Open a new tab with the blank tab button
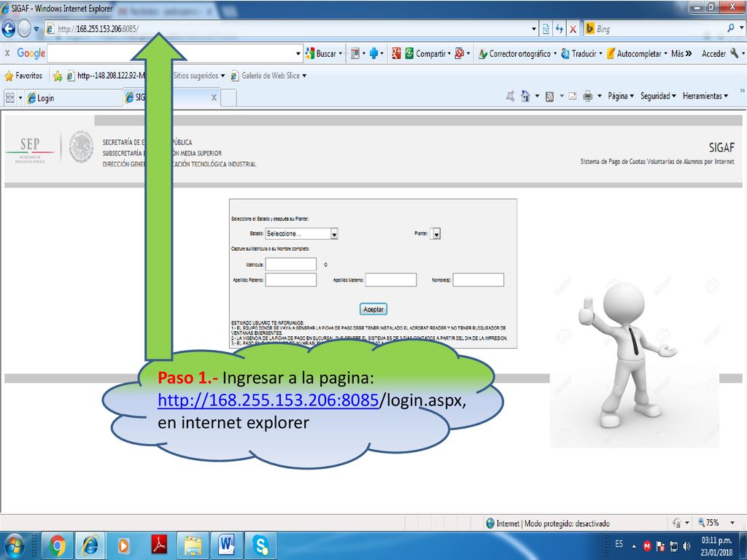Screen dimensions: 747x560 (228, 98)
